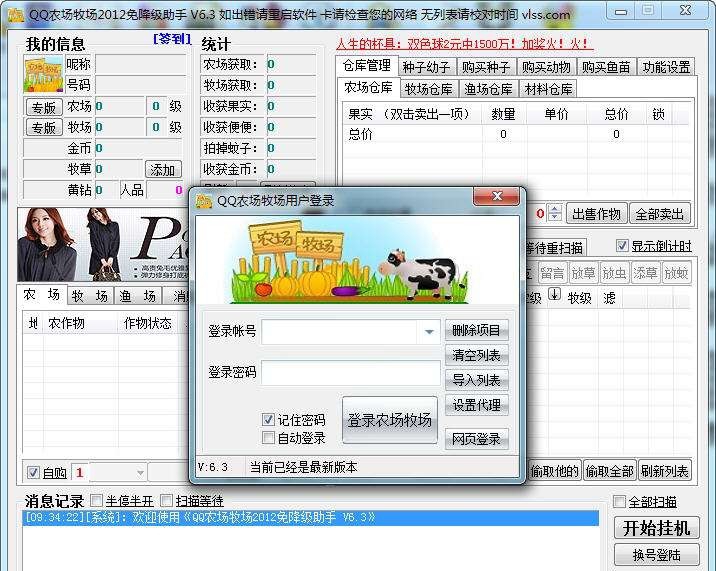The height and width of the screenshot is (571, 716).
Task: Switch to the 渔场 list tab
Action: coord(137,296)
